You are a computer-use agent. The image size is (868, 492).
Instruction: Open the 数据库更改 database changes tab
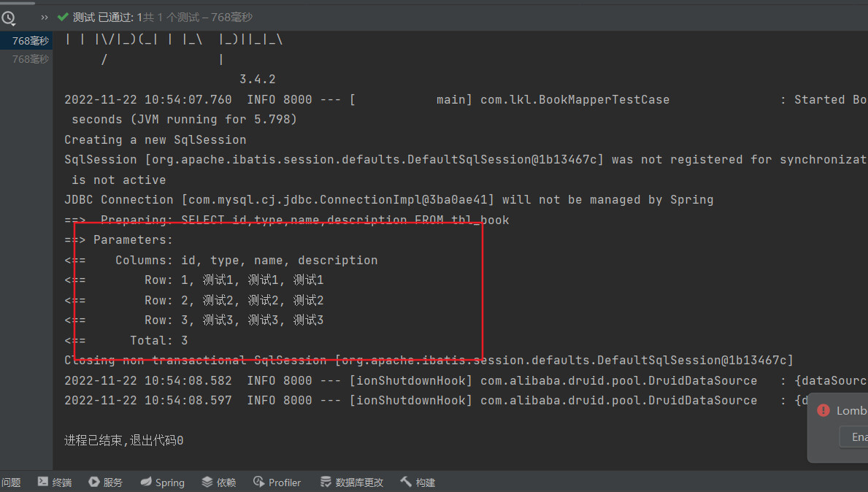(352, 483)
